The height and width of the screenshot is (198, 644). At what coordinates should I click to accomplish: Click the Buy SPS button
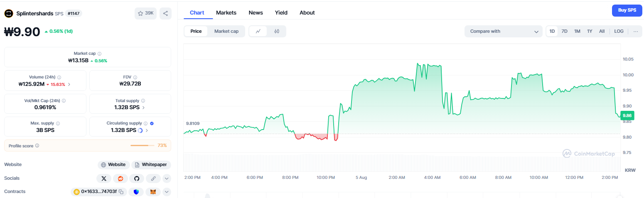pos(627,10)
